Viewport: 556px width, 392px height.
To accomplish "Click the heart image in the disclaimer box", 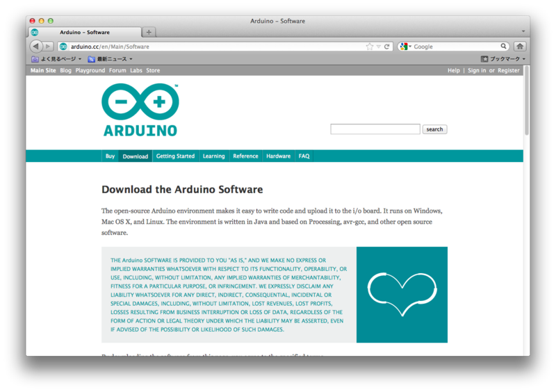I will 402,295.
